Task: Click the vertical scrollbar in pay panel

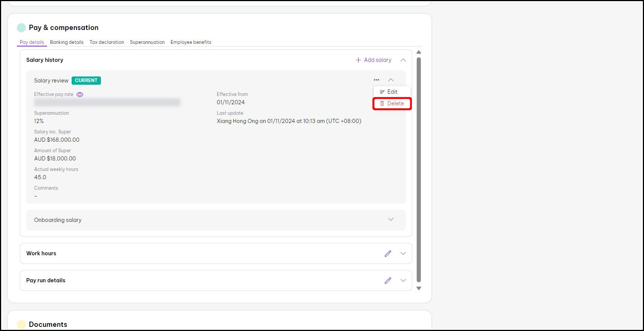Action: click(x=419, y=169)
